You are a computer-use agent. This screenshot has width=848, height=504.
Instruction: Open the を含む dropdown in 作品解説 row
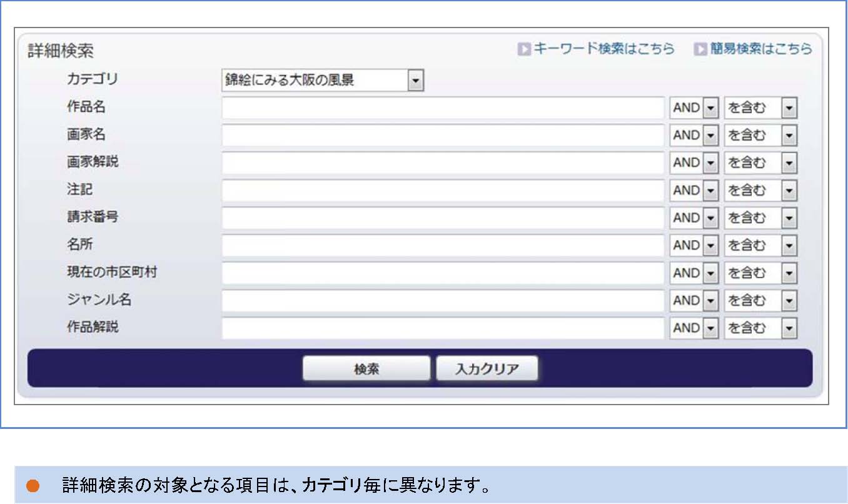pyautogui.click(x=761, y=328)
